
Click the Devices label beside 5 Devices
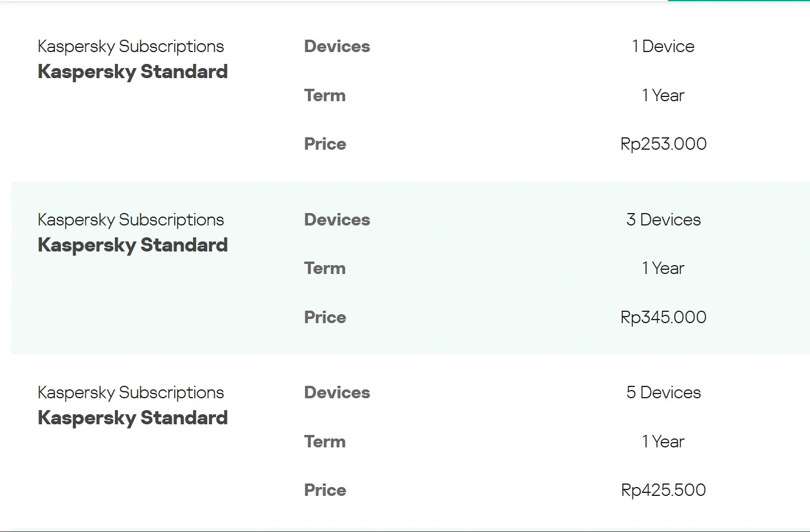coord(337,392)
